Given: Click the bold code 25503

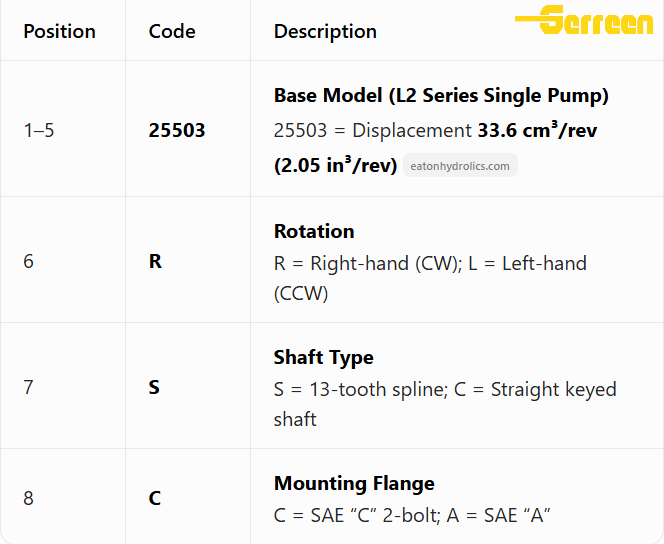Looking at the screenshot, I should (x=177, y=130).
